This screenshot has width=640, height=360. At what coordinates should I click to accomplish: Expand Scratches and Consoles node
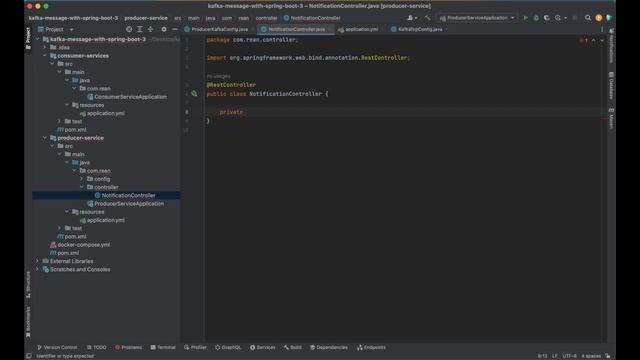38,269
